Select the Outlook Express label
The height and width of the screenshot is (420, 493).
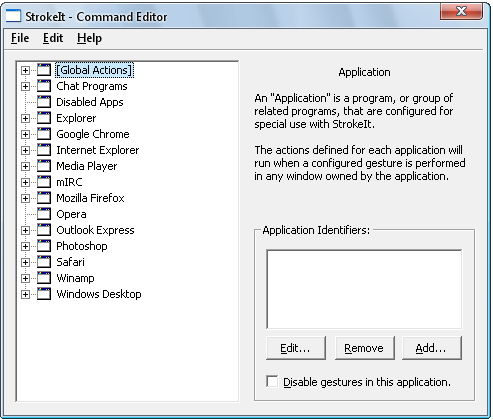[x=95, y=230]
